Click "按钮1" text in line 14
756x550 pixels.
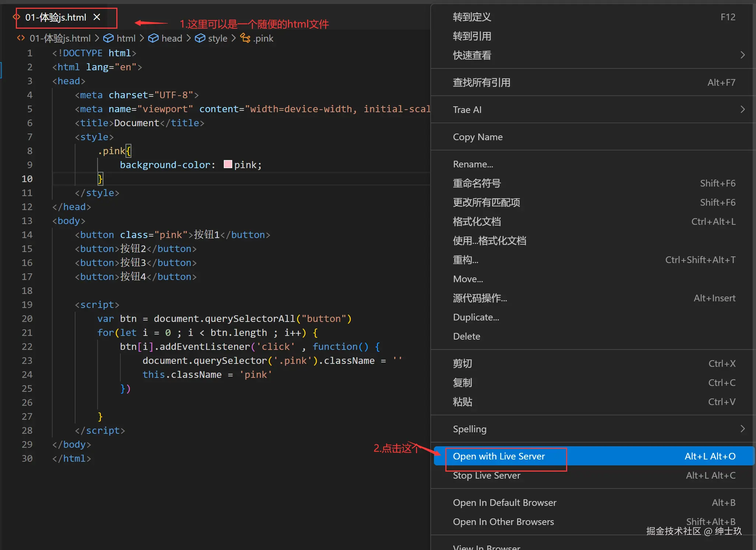pos(207,235)
